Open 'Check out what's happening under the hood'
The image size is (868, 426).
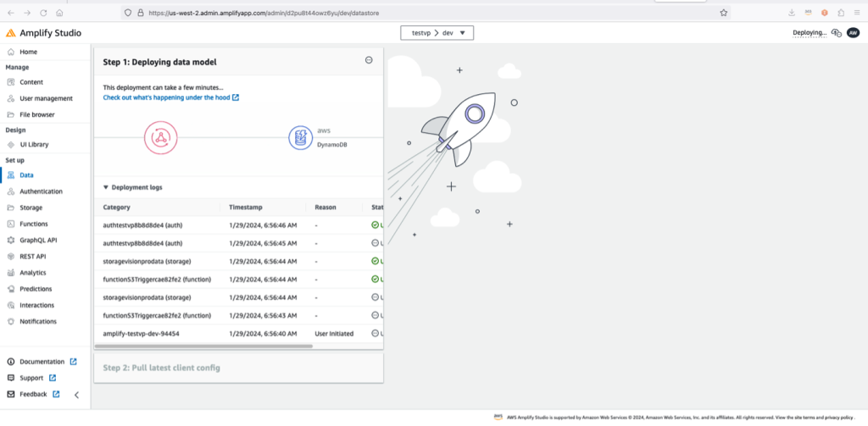[171, 97]
